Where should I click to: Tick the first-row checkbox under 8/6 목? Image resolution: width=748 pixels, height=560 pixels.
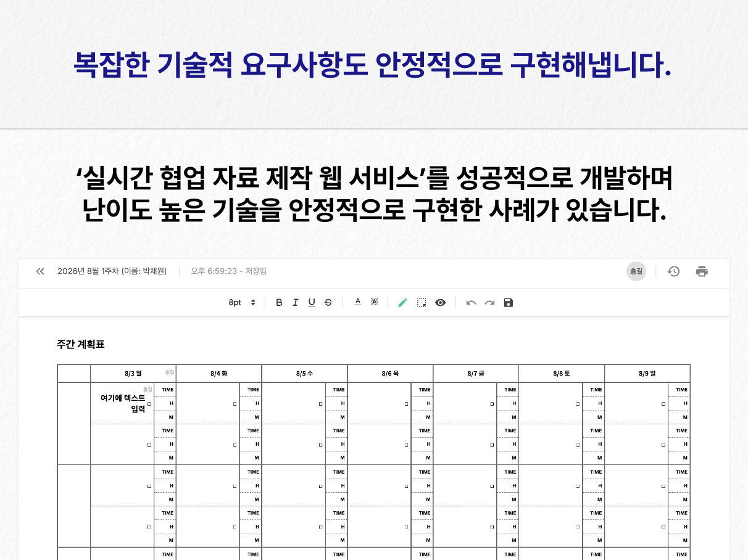click(x=406, y=404)
